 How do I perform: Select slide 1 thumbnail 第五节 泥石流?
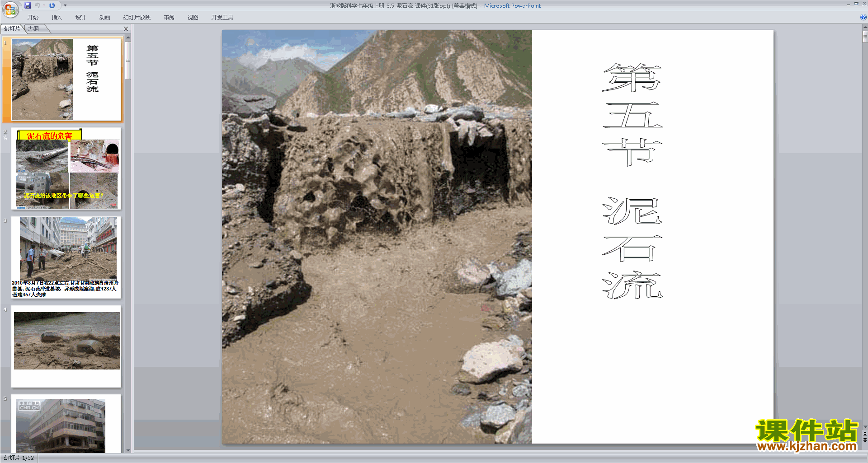(x=66, y=80)
